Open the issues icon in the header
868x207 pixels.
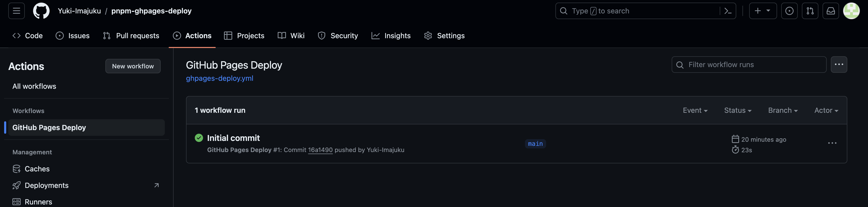789,11
